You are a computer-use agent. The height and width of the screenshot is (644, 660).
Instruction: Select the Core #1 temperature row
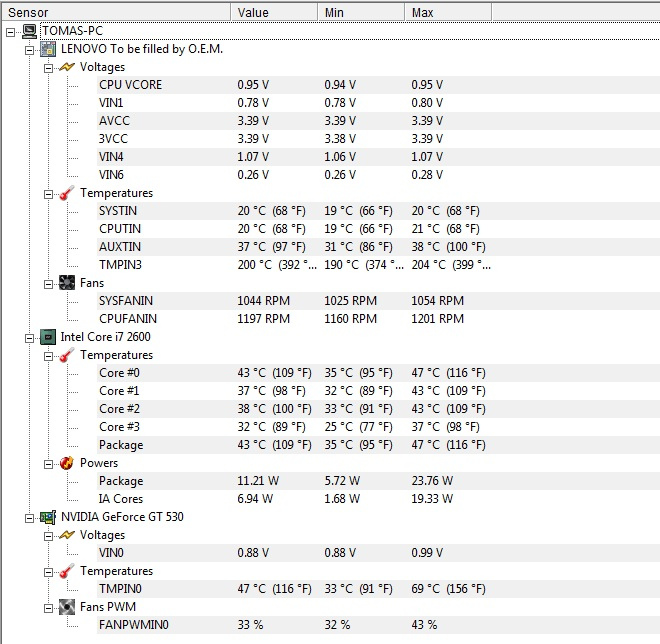pos(378,391)
